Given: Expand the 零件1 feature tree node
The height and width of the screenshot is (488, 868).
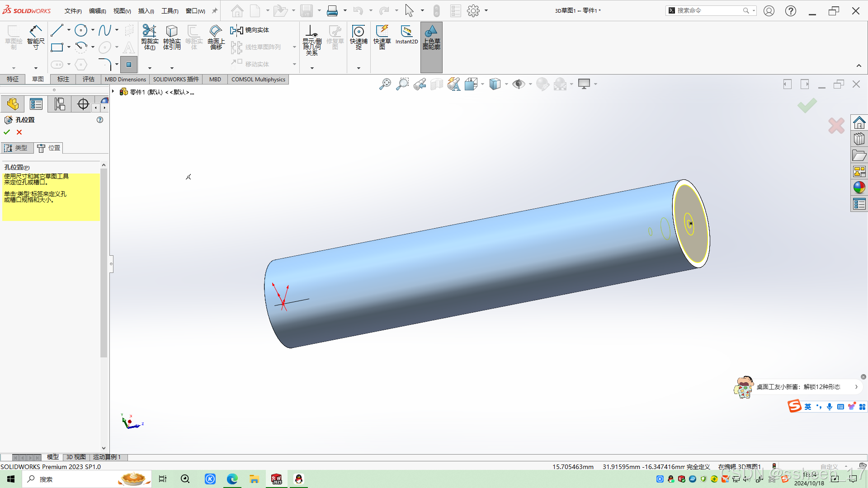Looking at the screenshot, I should (x=113, y=92).
